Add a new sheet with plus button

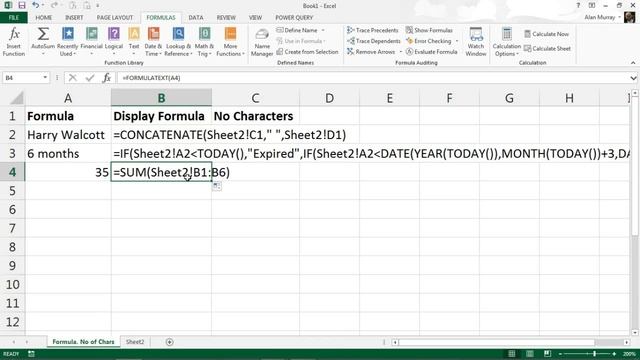[169, 342]
